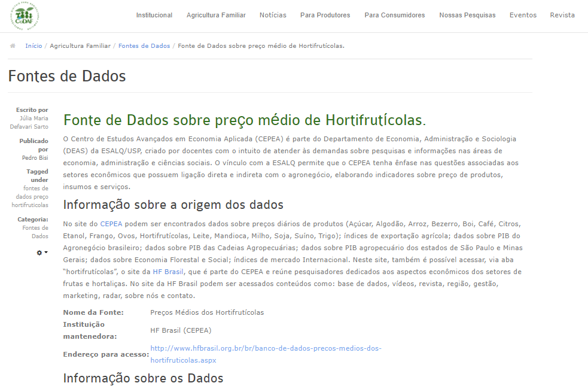
Task: Click Fontes de Dados category link
Action: [x=35, y=232]
